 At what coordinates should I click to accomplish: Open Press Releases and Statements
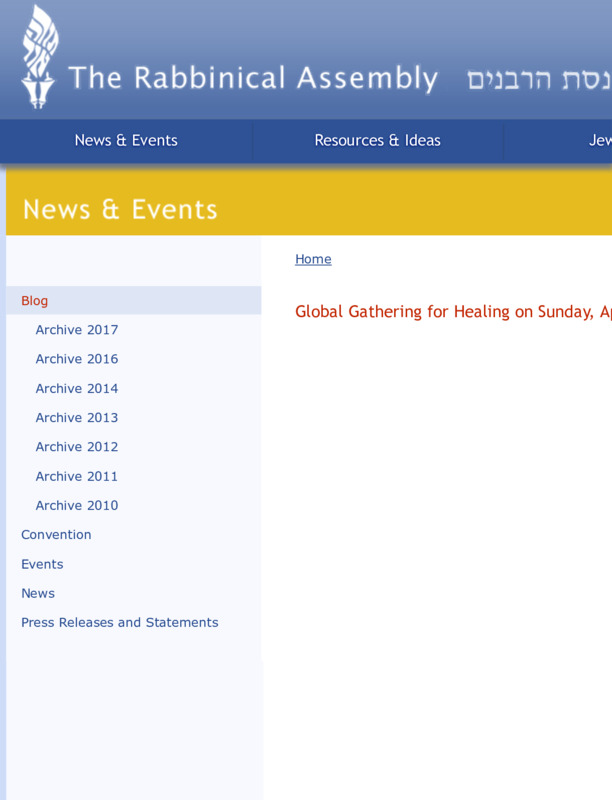(x=120, y=622)
